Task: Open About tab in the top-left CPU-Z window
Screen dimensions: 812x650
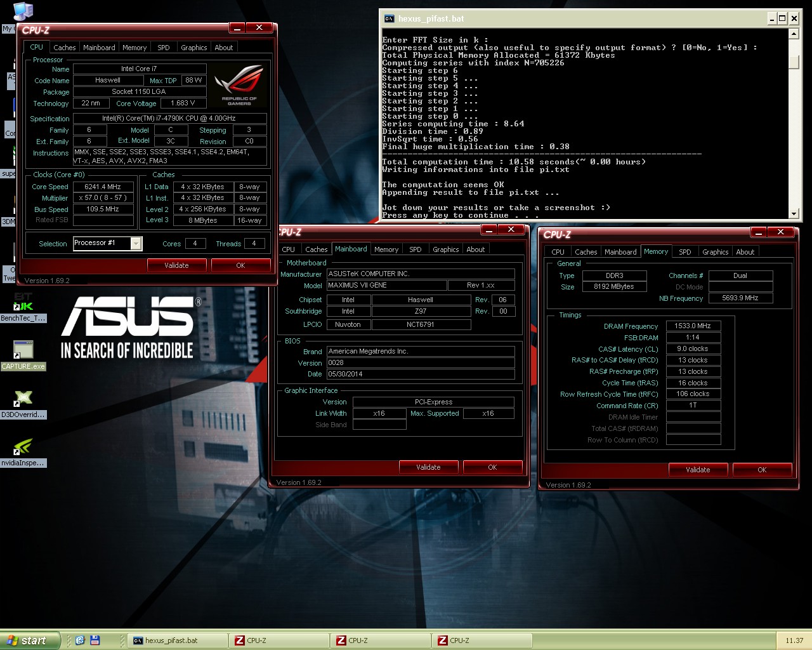Action: pos(224,48)
